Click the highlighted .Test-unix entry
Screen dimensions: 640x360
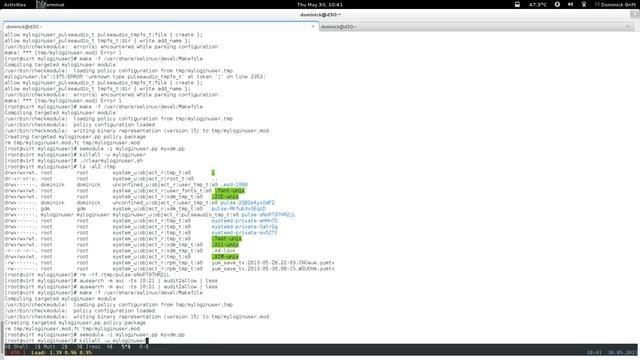click(227, 239)
